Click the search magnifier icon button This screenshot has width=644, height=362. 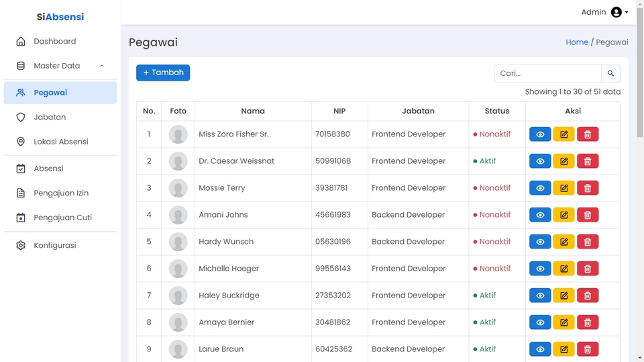pyautogui.click(x=610, y=73)
